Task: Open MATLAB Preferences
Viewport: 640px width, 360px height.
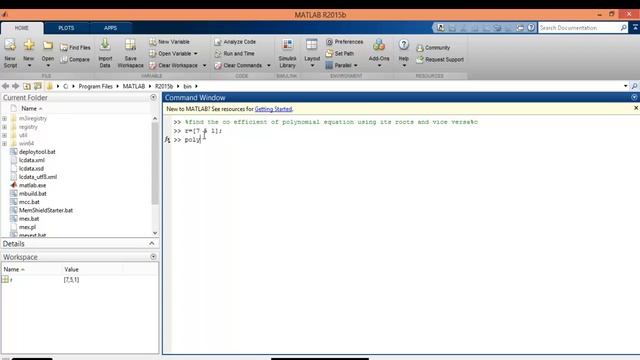Action: 344,42
